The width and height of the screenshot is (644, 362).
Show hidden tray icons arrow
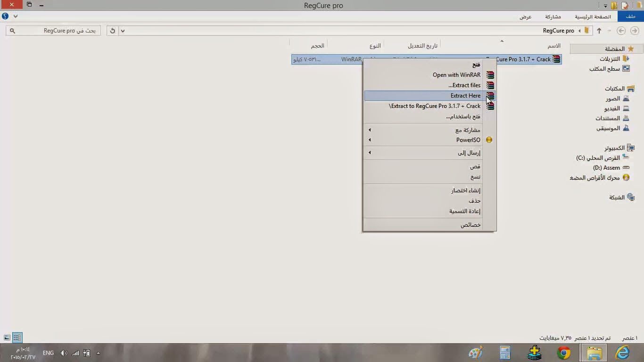(x=98, y=353)
